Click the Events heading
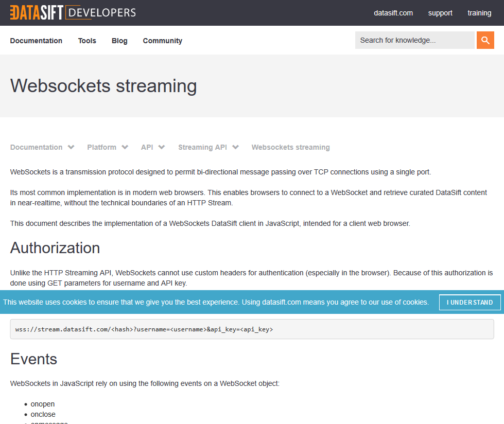 tap(34, 359)
